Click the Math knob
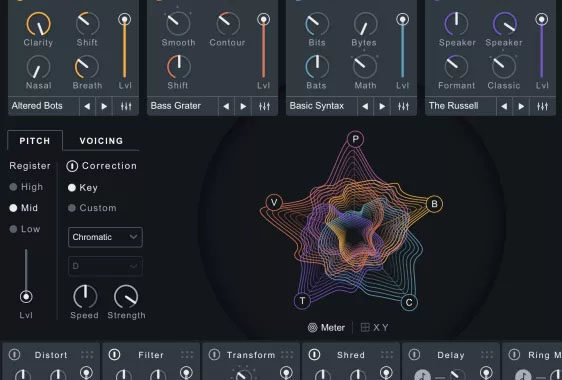This screenshot has height=380, width=562. tap(365, 67)
